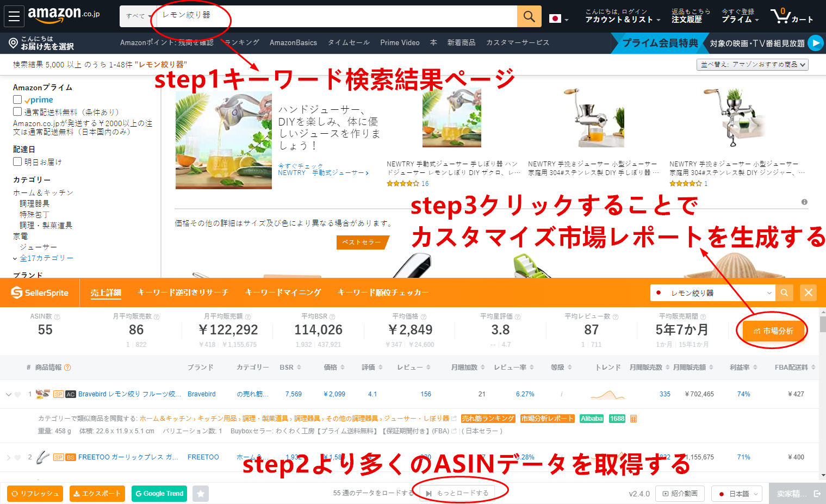
Task: Open the calculator icon next to 1688
Action: pos(634,419)
